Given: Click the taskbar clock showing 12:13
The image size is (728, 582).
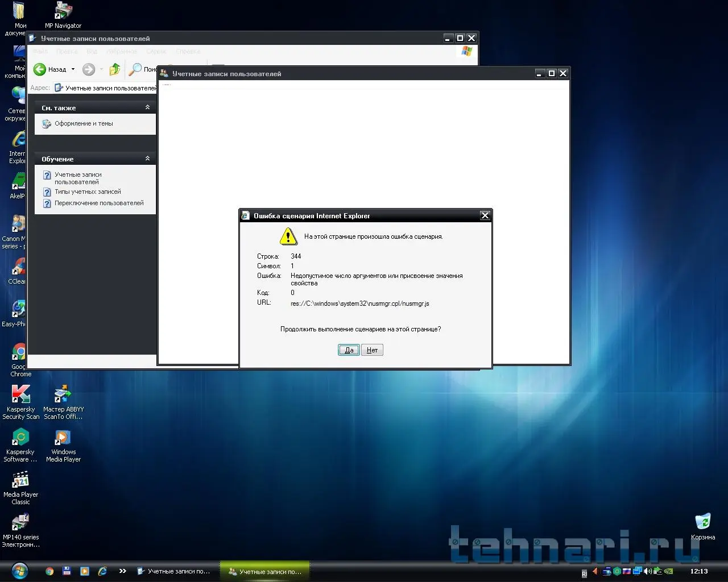Looking at the screenshot, I should coord(699,571).
